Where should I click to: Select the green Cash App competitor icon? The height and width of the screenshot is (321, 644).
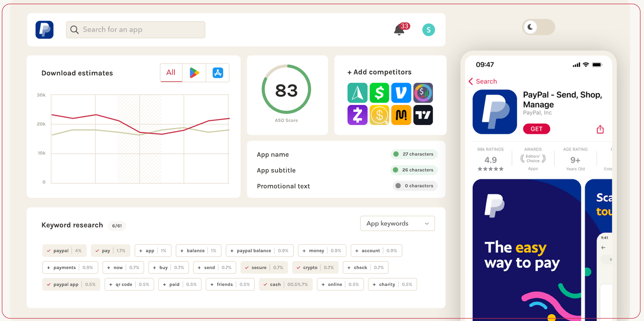[379, 93]
